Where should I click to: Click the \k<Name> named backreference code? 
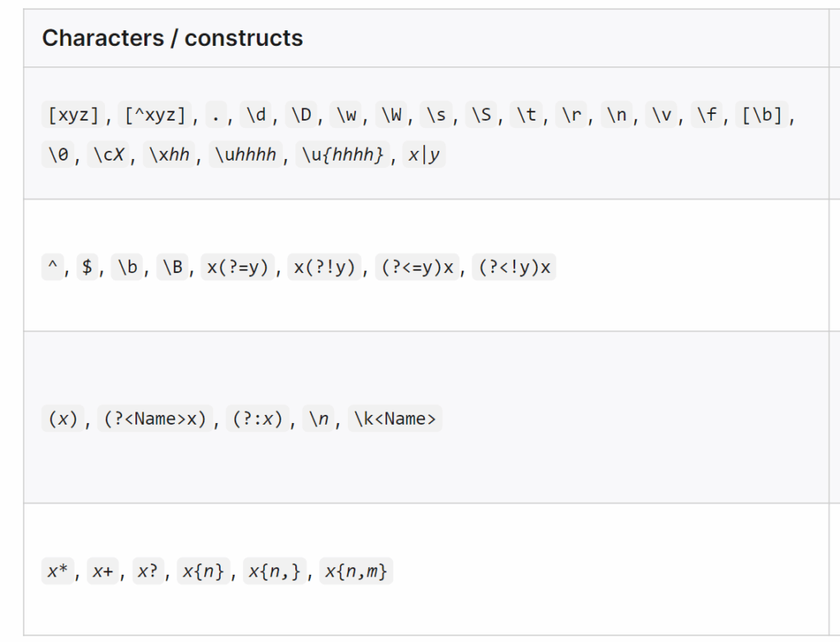(395, 419)
